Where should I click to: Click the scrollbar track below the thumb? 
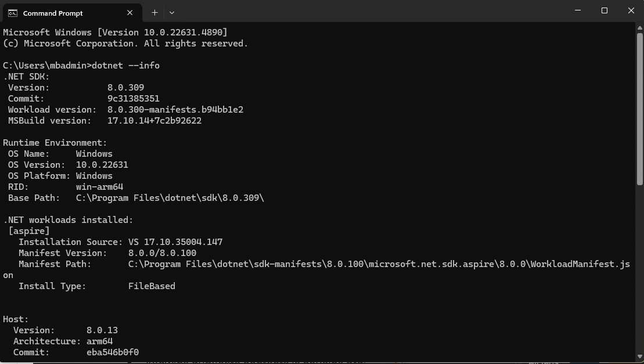pos(639,269)
